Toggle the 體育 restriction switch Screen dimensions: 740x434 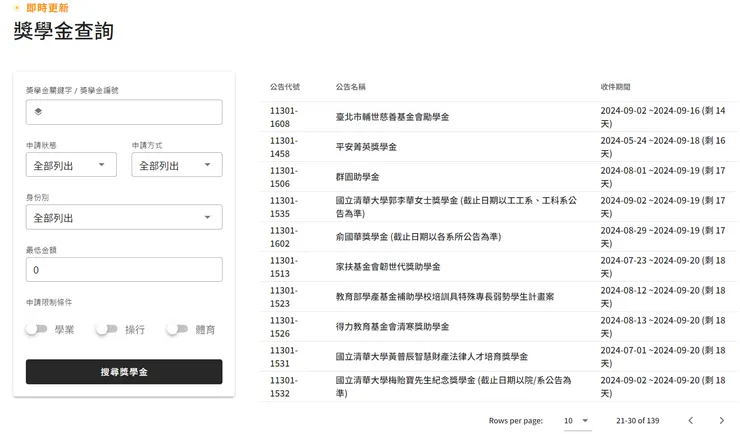[177, 329]
